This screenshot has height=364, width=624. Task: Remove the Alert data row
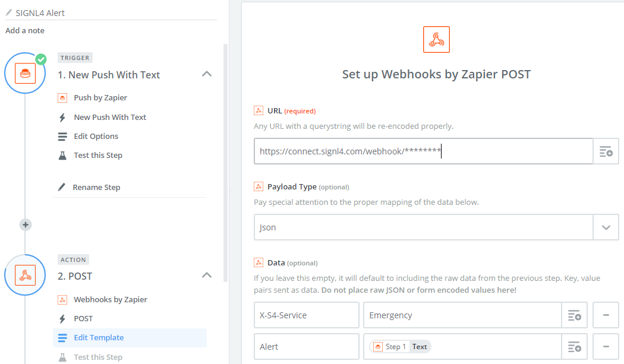point(606,347)
